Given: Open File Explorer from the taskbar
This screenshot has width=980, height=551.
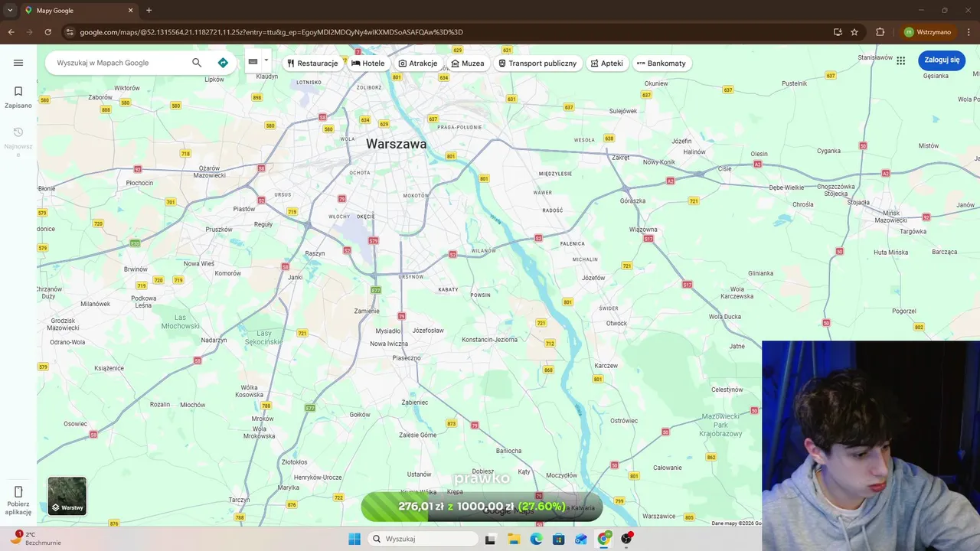Looking at the screenshot, I should click(x=513, y=539).
